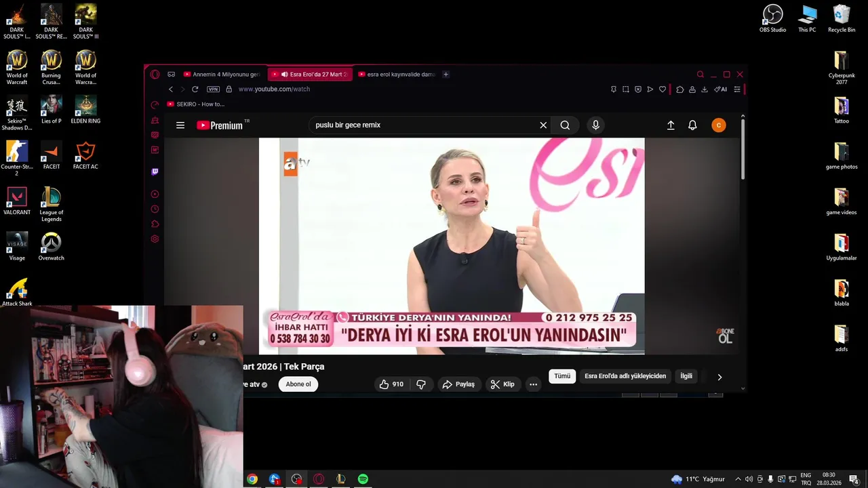The width and height of the screenshot is (868, 488).
Task: Open ELDEN RING desktop shortcut
Action: pos(85,110)
